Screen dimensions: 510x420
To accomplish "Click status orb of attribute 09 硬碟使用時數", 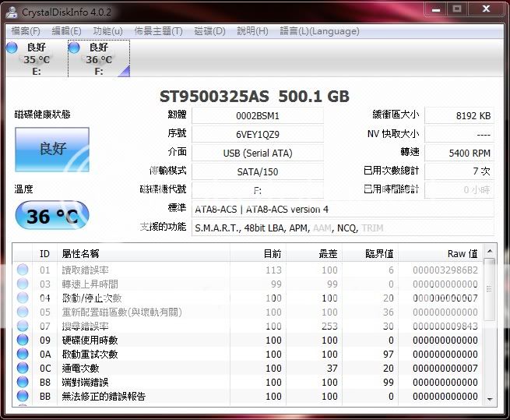I will pos(23,340).
